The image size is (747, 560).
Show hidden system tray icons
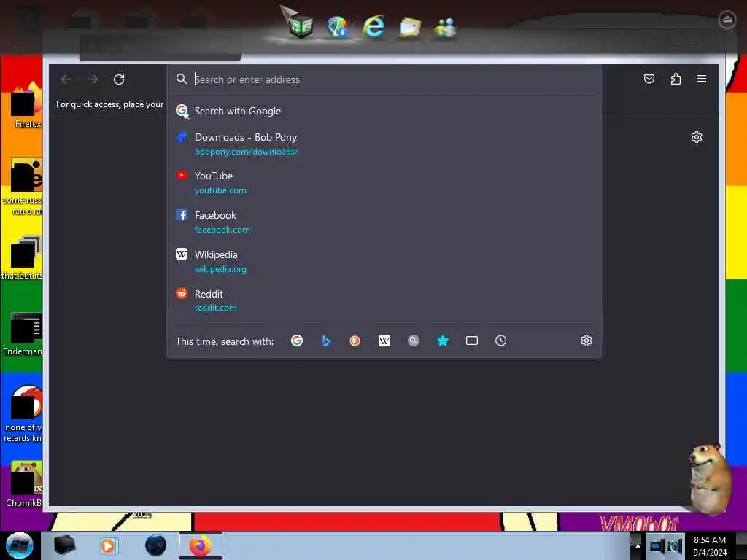(x=638, y=546)
